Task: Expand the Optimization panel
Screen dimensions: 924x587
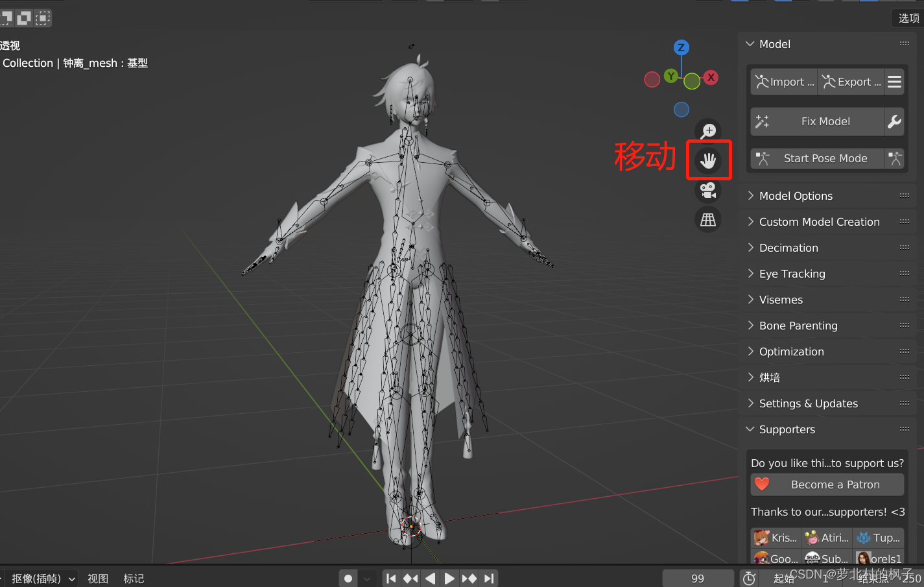Action: point(751,352)
